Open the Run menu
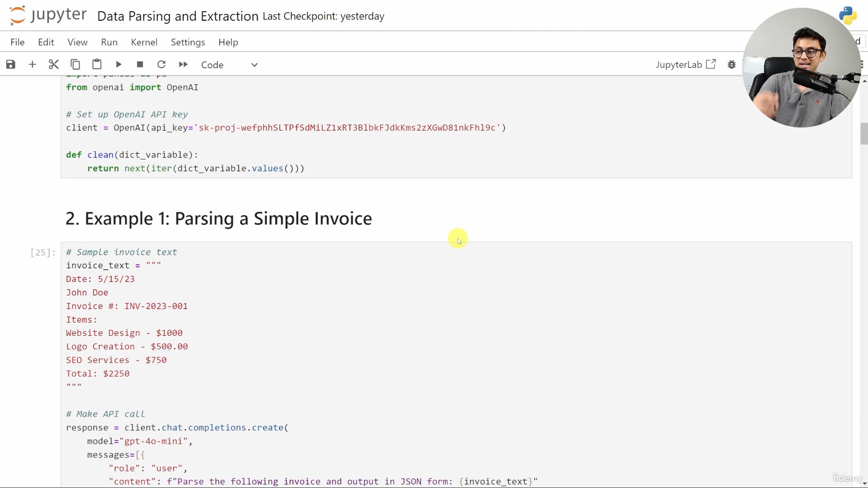Viewport: 868px width, 488px height. 109,42
